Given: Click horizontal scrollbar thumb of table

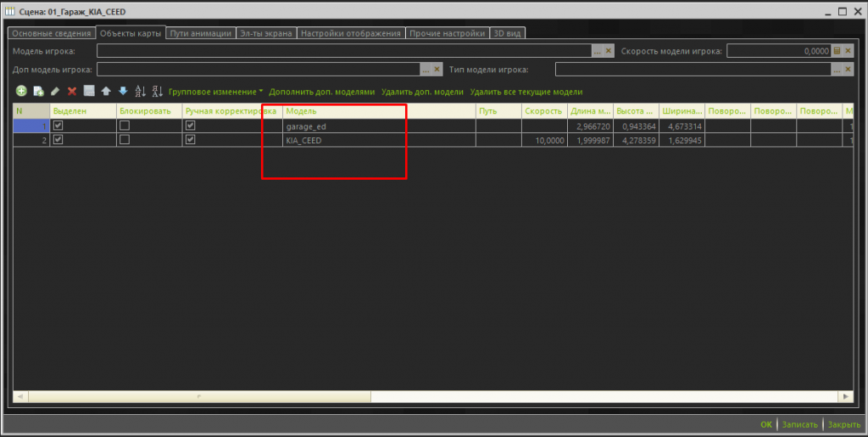Looking at the screenshot, I should pos(199,396).
